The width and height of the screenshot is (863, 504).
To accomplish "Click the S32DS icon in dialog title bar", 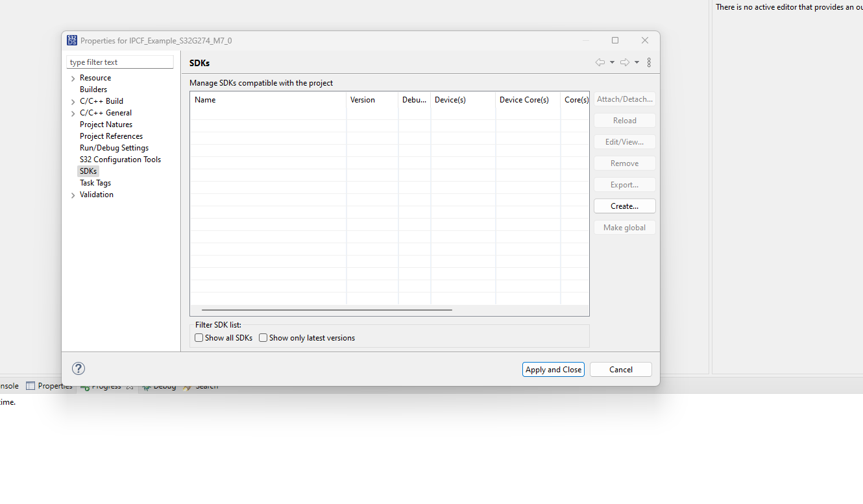I will point(72,40).
